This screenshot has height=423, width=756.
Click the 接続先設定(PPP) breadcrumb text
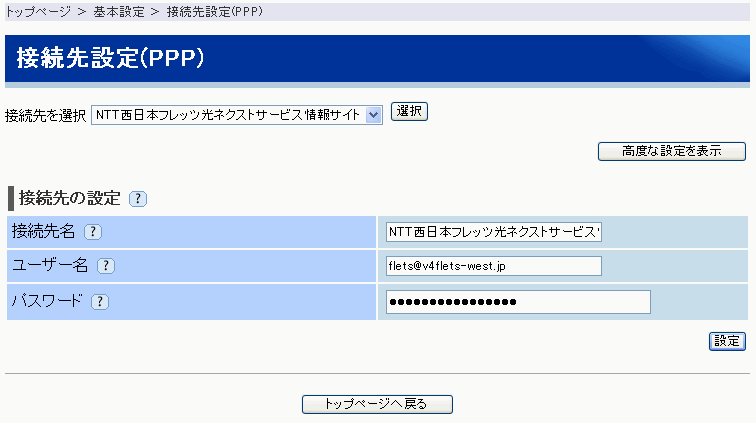[x=215, y=12]
